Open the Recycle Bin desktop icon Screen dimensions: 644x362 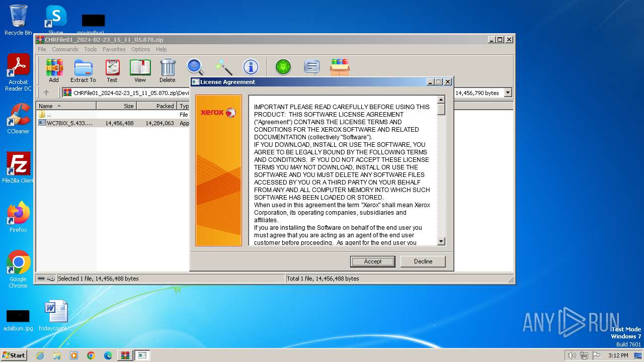(18, 20)
